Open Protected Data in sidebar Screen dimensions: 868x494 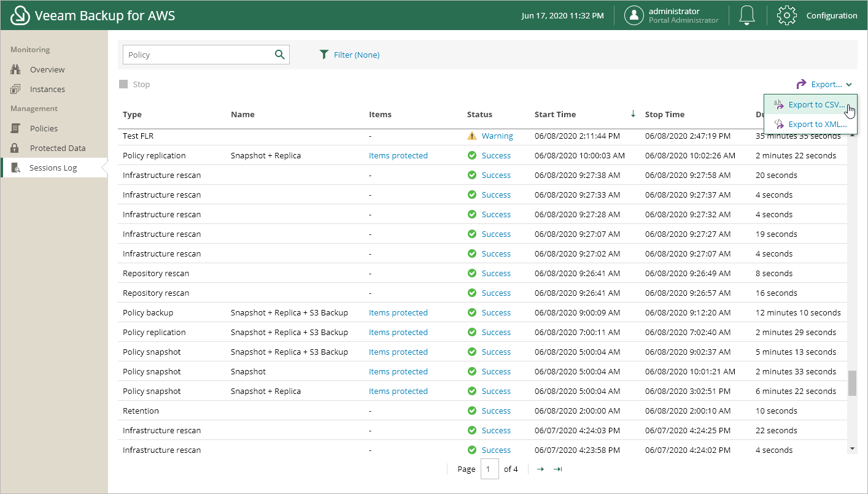pos(58,148)
